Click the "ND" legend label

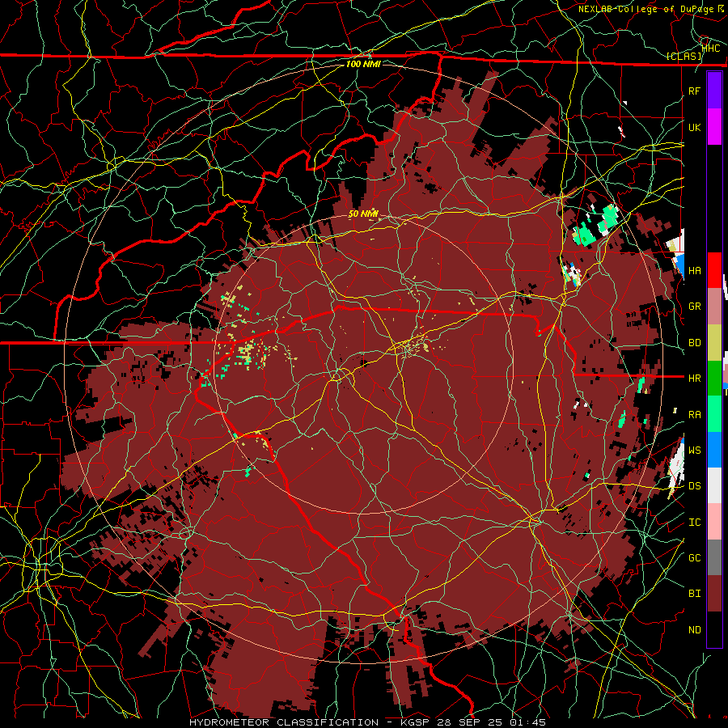[694, 629]
